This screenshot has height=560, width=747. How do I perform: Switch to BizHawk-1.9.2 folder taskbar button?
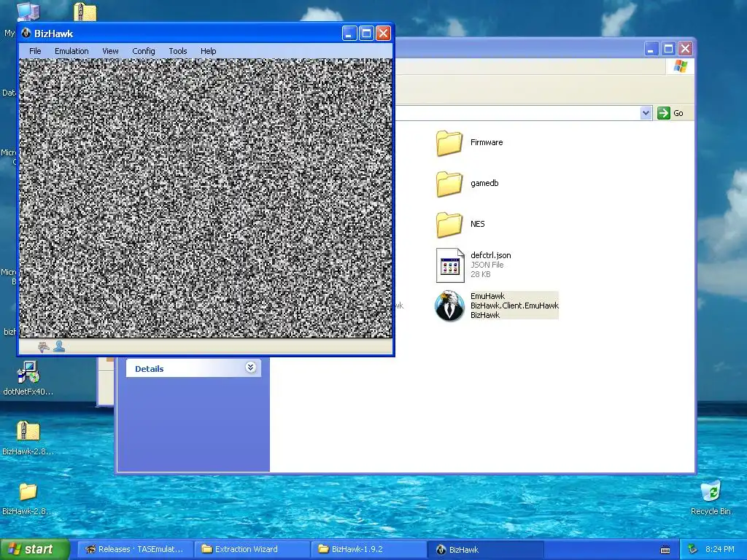pos(369,549)
